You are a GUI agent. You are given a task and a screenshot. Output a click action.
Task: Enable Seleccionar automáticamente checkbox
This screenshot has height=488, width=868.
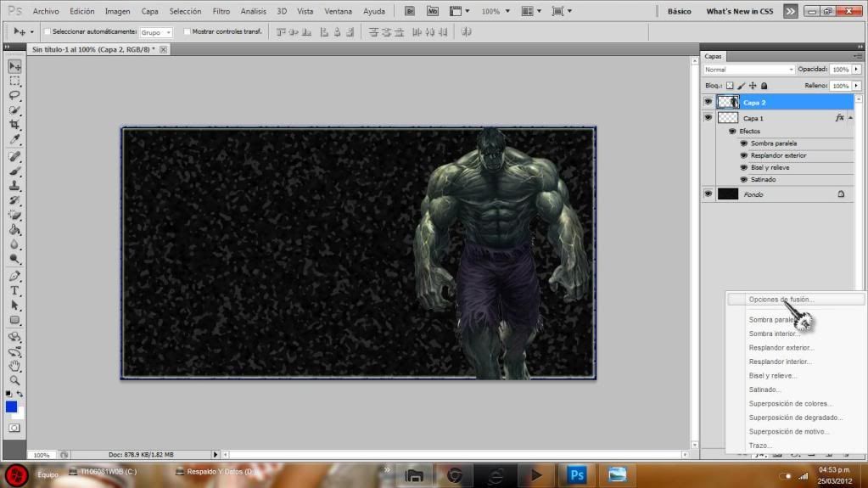(47, 31)
